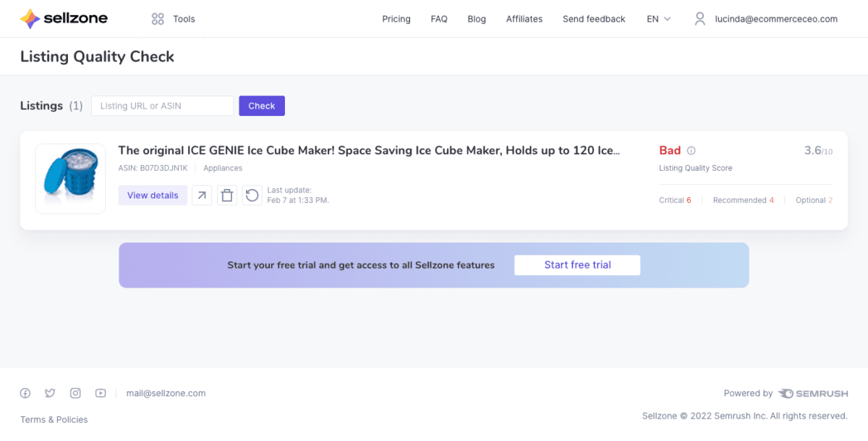
Task: Delete the listing with trash icon
Action: [227, 196]
